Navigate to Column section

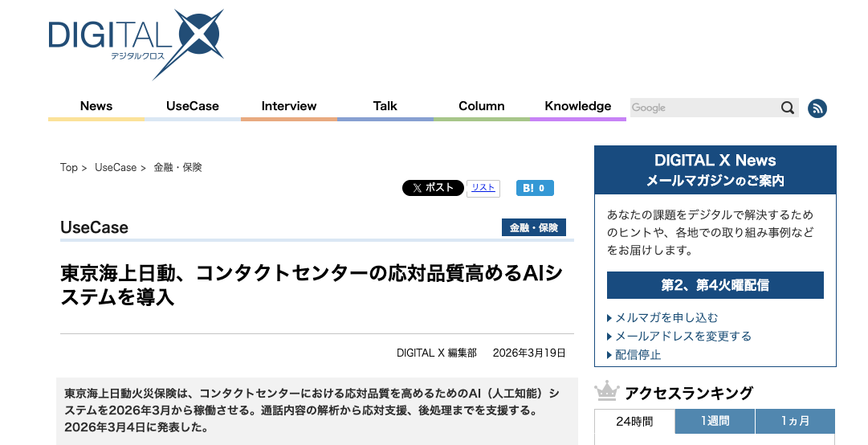click(482, 106)
